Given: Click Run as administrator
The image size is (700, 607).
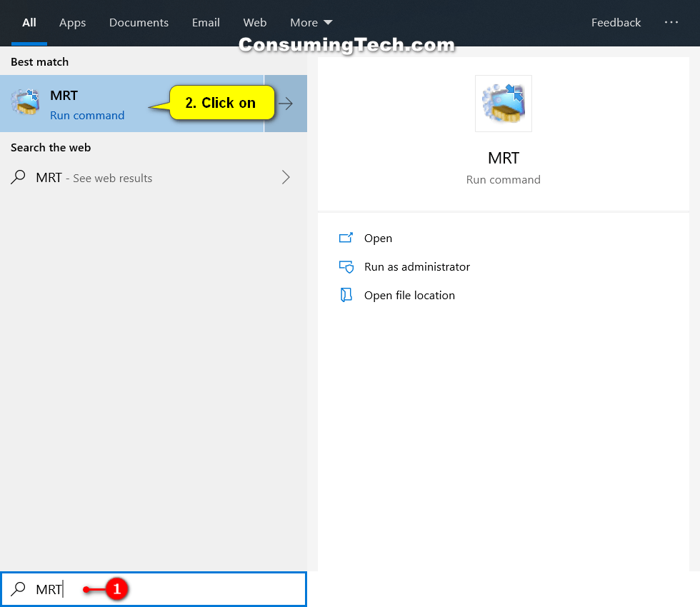Looking at the screenshot, I should [x=417, y=266].
